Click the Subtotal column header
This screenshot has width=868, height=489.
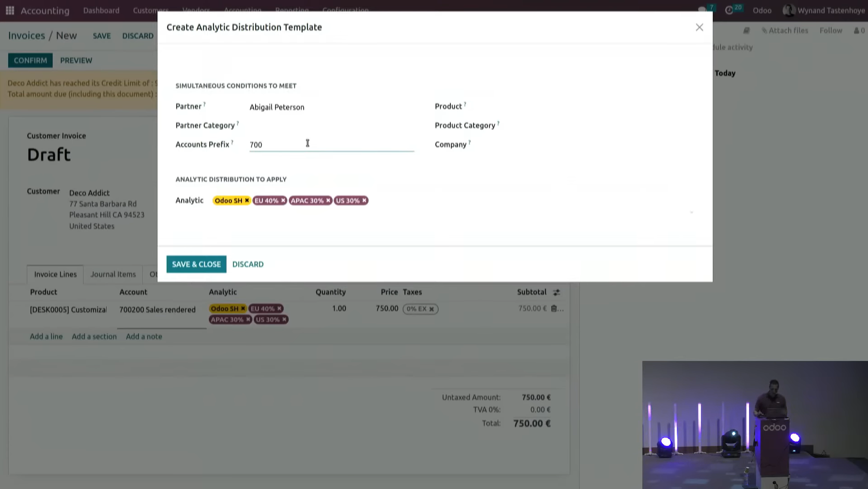(532, 292)
